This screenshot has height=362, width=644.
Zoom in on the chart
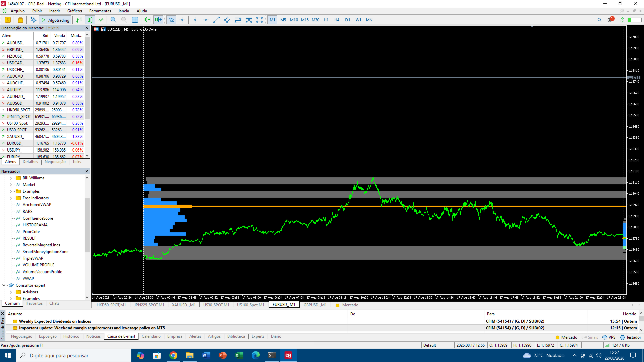[x=113, y=20]
